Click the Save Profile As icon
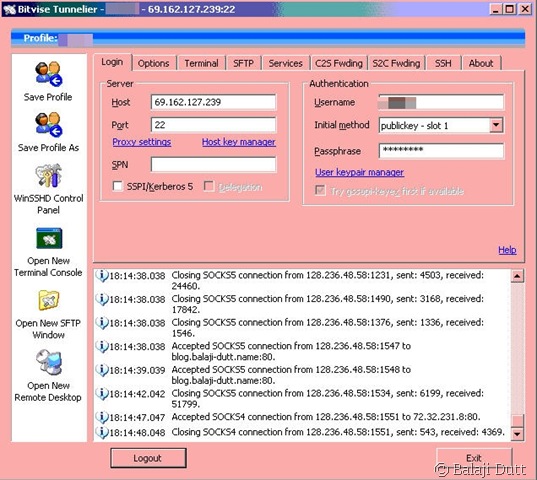Screen dimensions: 537x480 pyautogui.click(x=48, y=124)
